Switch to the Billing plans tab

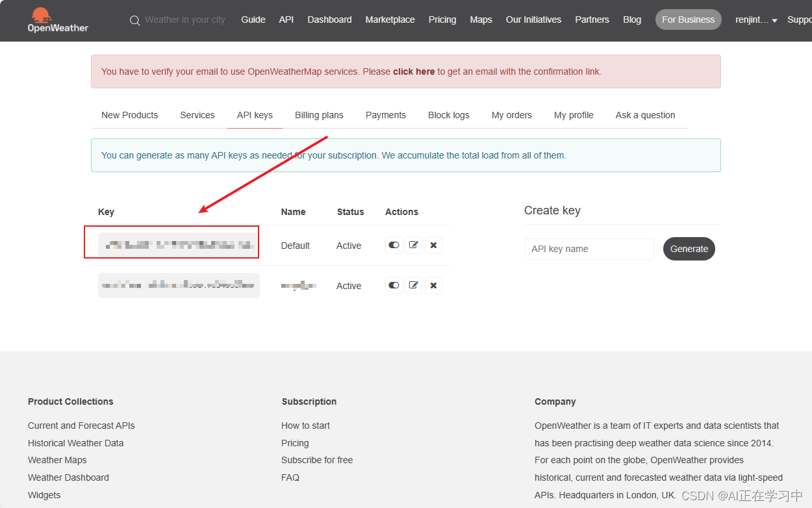[x=319, y=115]
